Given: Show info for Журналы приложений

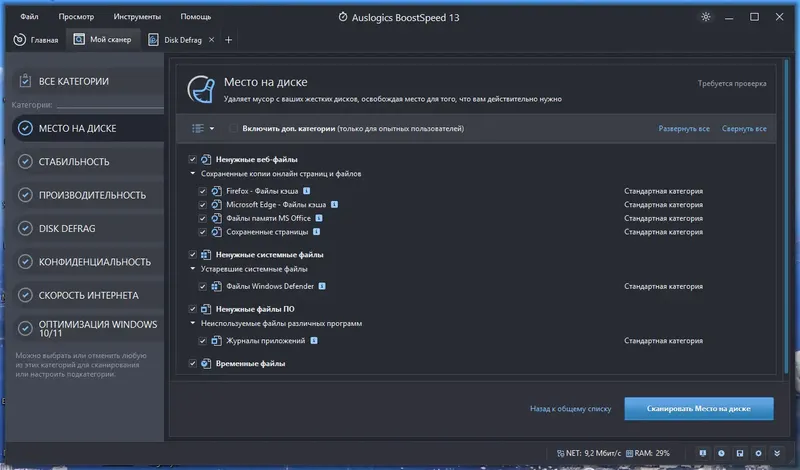Looking at the screenshot, I should coord(314,340).
